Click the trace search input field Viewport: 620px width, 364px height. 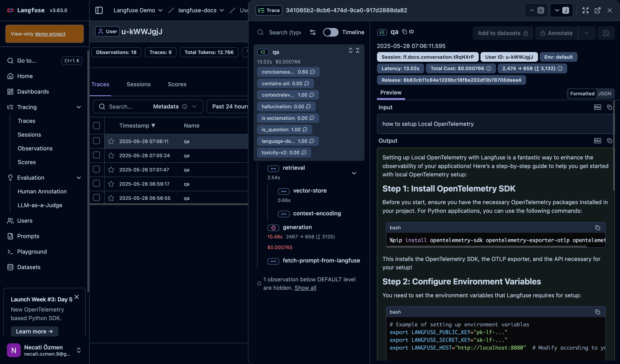(x=285, y=32)
